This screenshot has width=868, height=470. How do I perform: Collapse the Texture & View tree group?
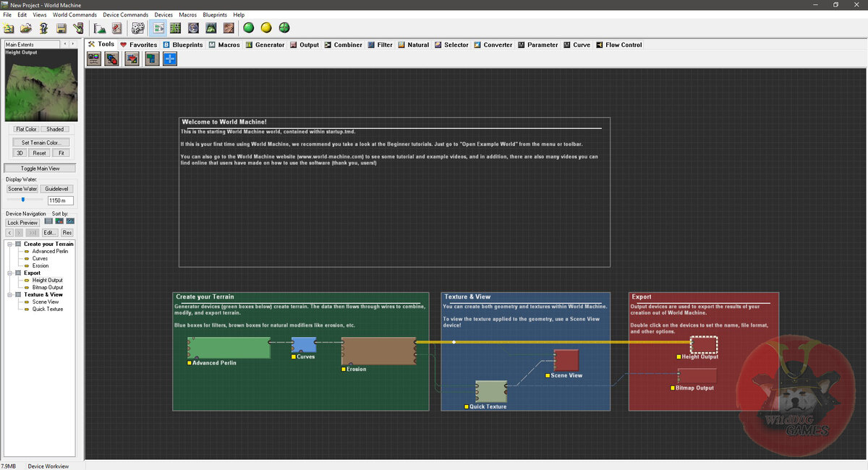click(x=9, y=294)
